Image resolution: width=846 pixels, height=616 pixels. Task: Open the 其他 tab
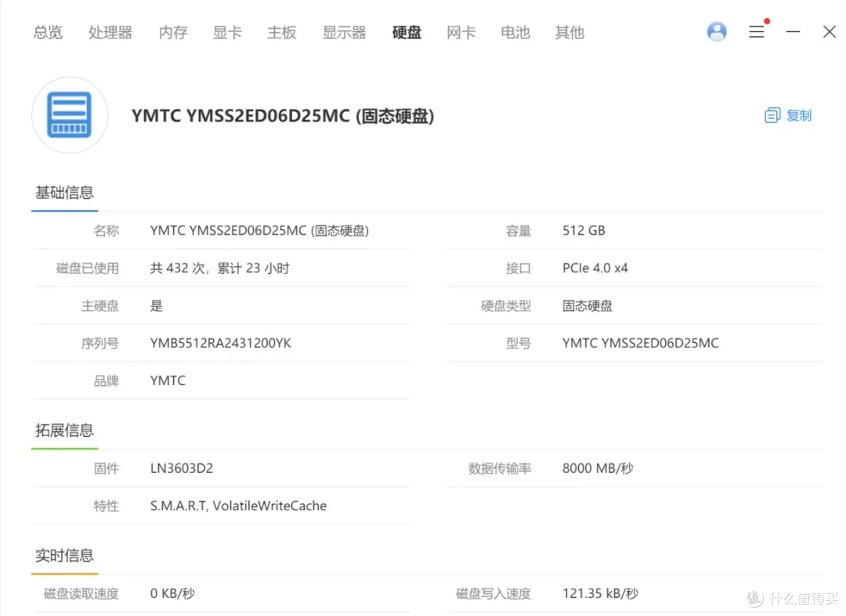(x=569, y=32)
